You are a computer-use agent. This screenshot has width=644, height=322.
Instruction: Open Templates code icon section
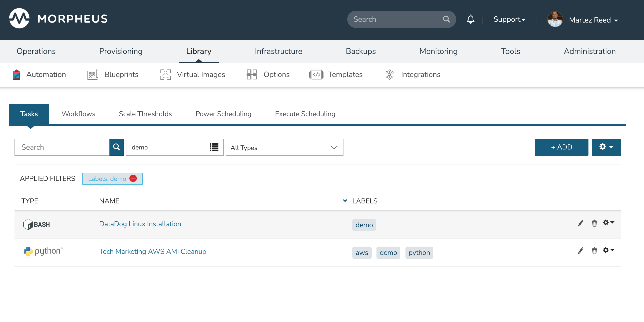[316, 75]
